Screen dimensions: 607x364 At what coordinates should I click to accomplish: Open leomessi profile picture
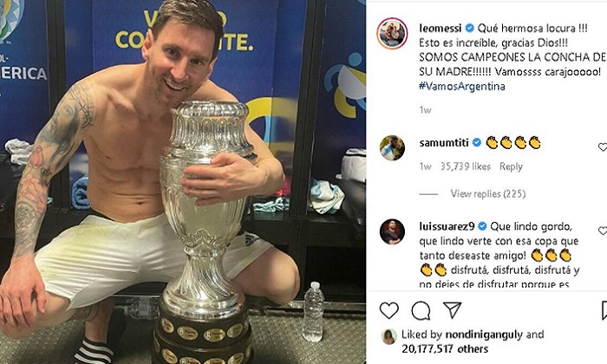tap(392, 33)
